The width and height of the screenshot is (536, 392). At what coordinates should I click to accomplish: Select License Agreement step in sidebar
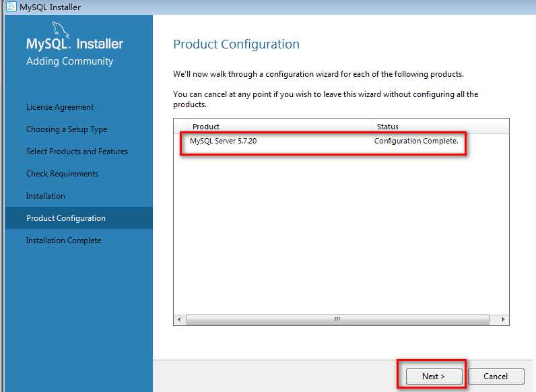[60, 107]
